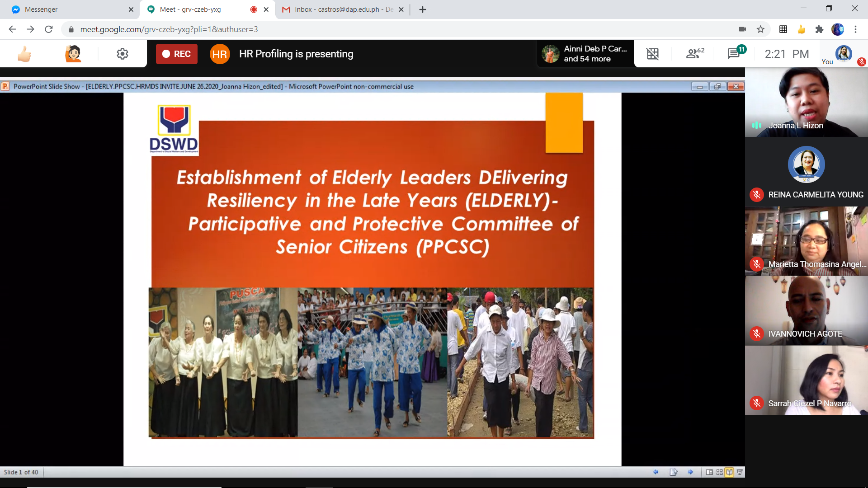Open the participants list showing 62 attendees
Screen dimensions: 868x488
point(693,54)
